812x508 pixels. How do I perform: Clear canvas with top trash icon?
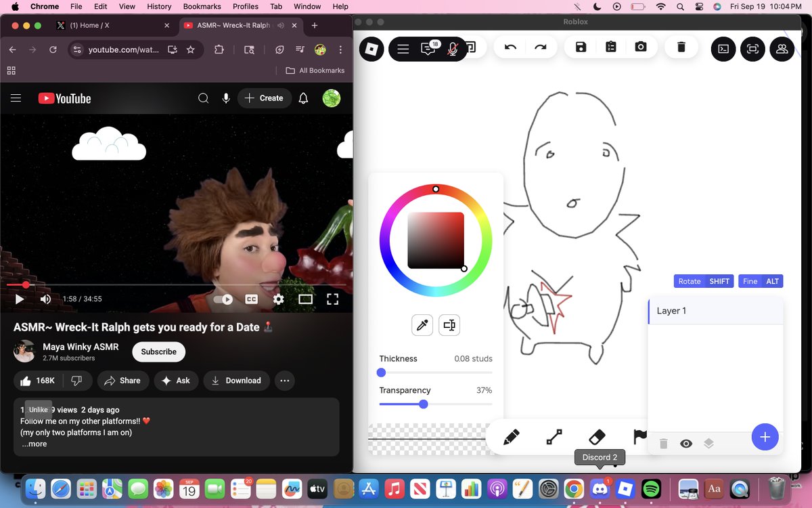[x=681, y=47]
